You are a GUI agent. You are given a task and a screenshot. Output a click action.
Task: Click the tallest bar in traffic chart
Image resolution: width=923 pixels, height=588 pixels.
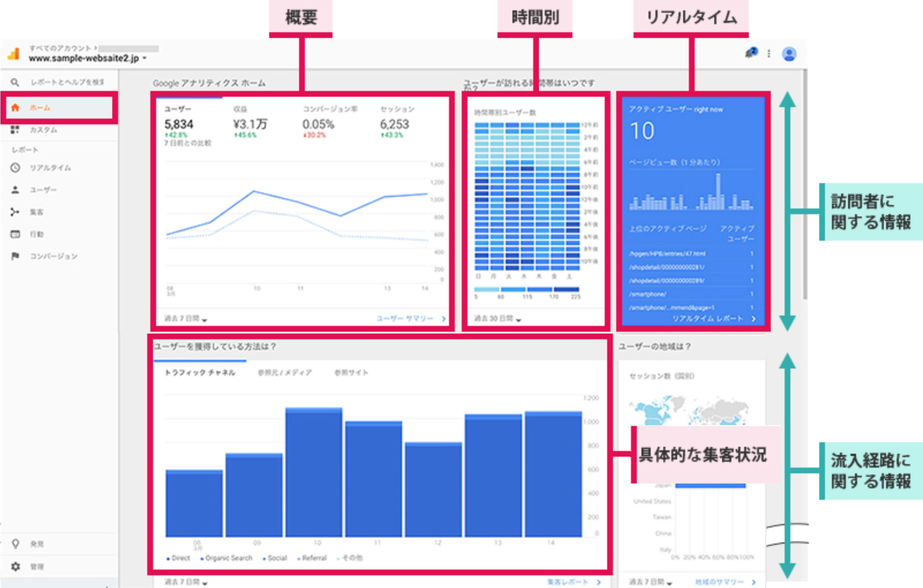coord(314,472)
